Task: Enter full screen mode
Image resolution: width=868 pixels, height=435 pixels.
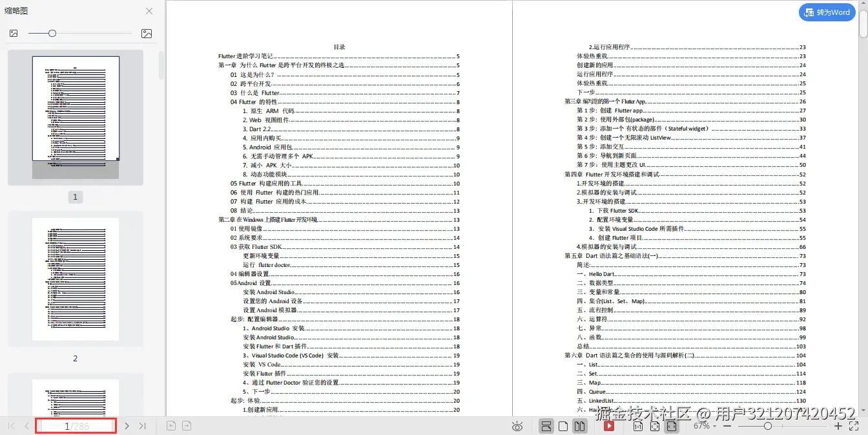Action: [x=854, y=427]
